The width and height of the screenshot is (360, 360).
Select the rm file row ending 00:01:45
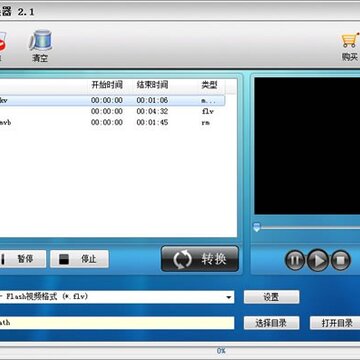tap(112, 122)
